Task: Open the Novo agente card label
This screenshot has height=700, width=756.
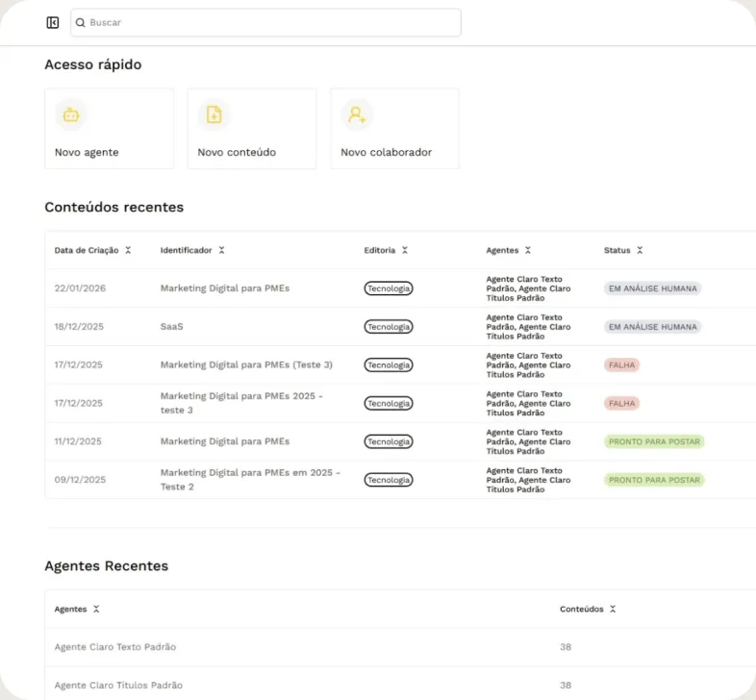Action: point(87,152)
